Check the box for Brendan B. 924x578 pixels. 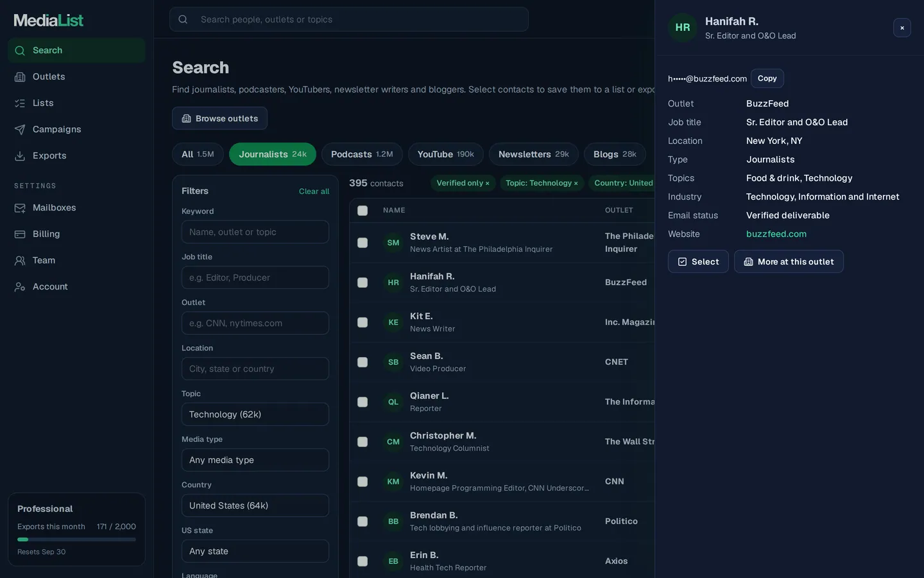363,521
